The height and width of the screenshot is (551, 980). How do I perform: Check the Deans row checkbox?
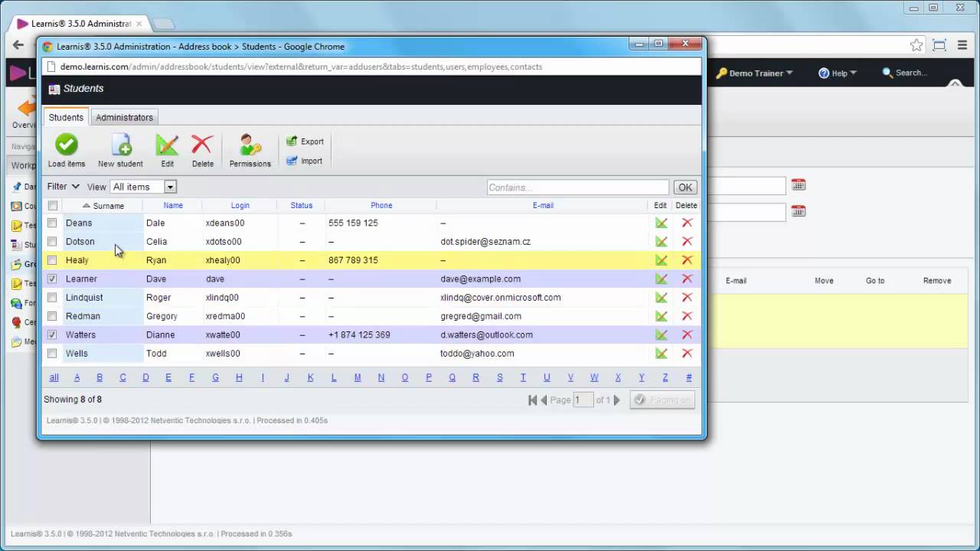click(52, 223)
